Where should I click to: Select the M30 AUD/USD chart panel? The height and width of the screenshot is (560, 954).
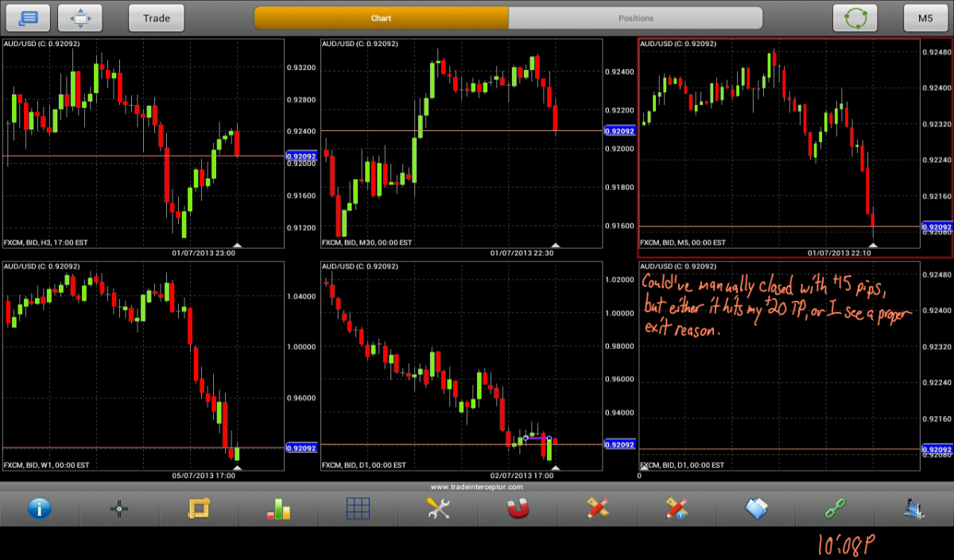tap(461, 143)
